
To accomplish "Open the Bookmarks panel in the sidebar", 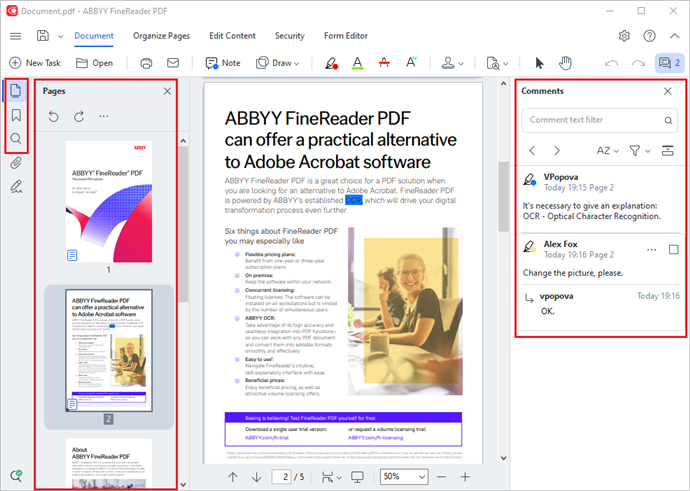I will [16, 115].
